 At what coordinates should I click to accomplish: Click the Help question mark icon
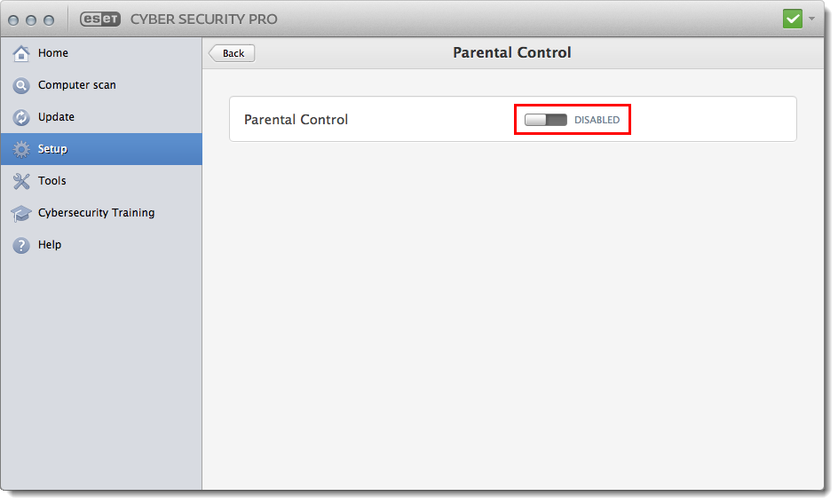click(x=21, y=245)
